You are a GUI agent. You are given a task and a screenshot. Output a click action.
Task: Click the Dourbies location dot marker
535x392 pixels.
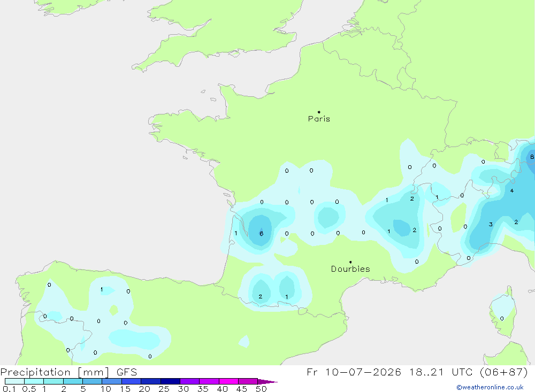[350, 262]
